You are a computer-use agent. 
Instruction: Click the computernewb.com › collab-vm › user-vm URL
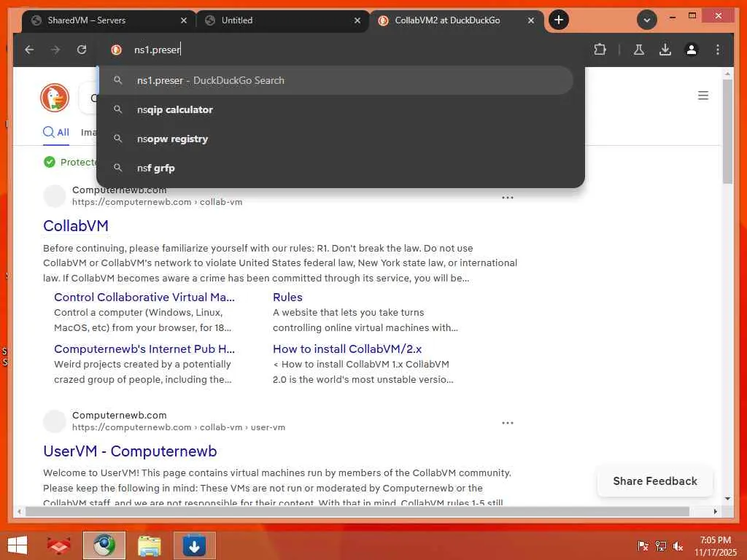[x=179, y=427]
